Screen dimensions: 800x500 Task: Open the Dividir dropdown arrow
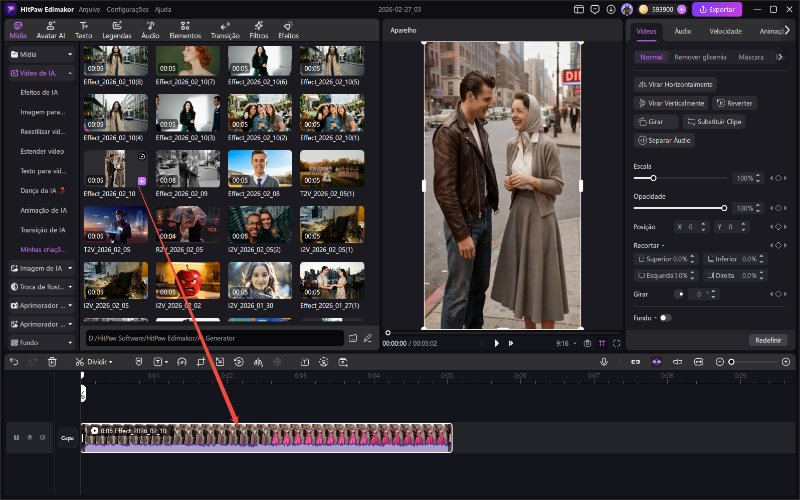[111, 362]
